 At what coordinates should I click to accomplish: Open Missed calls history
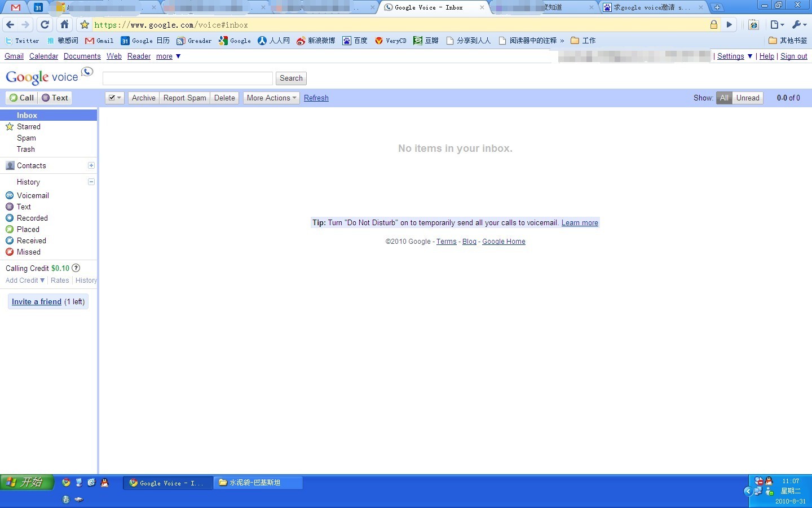28,252
